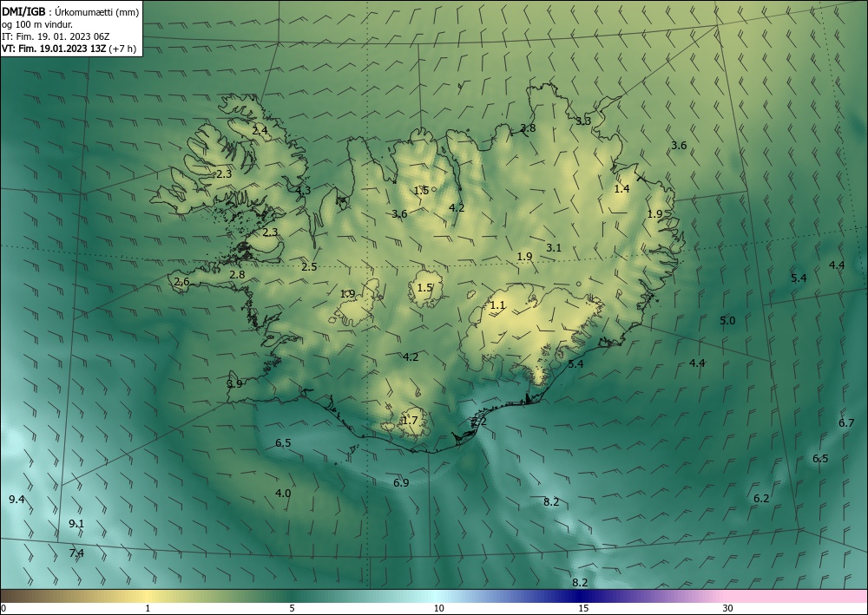This screenshot has height=615, width=868.
Task: Click the 2.4 value in the Westfjords
Action: click(260, 131)
